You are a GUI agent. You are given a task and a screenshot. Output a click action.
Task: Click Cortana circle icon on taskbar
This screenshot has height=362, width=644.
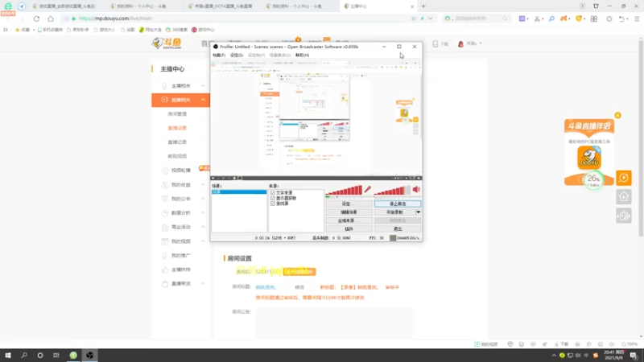tap(39, 355)
